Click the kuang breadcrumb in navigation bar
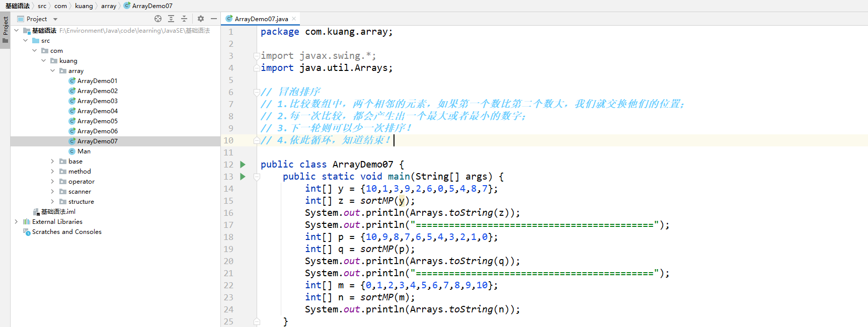 click(84, 6)
